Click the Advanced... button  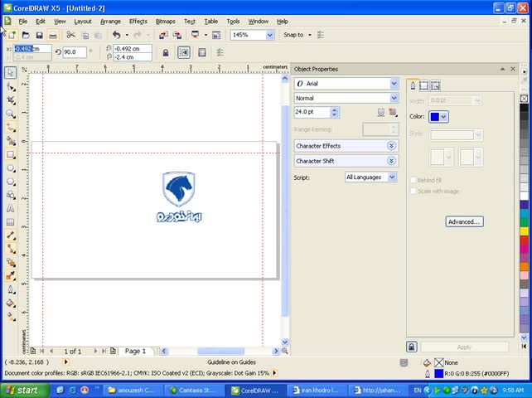click(464, 221)
